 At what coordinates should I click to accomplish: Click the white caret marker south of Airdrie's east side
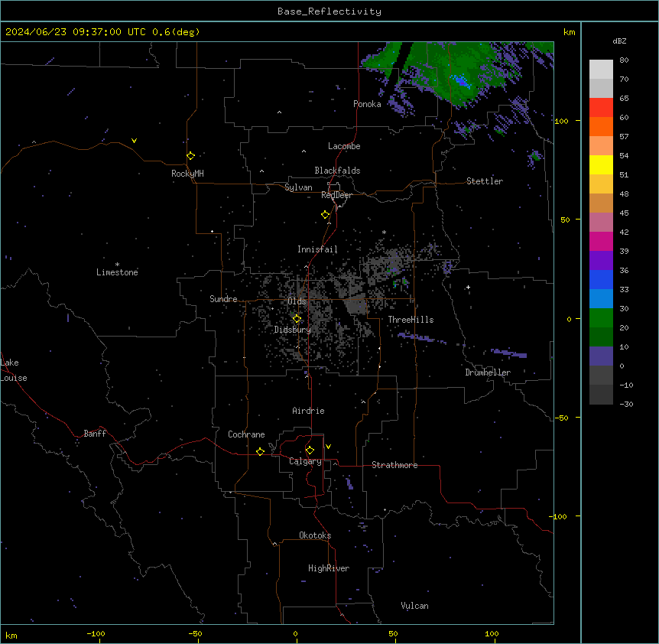point(363,402)
